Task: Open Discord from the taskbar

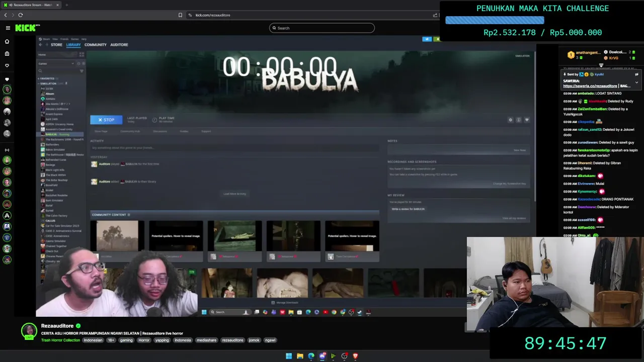Action: 322,356
